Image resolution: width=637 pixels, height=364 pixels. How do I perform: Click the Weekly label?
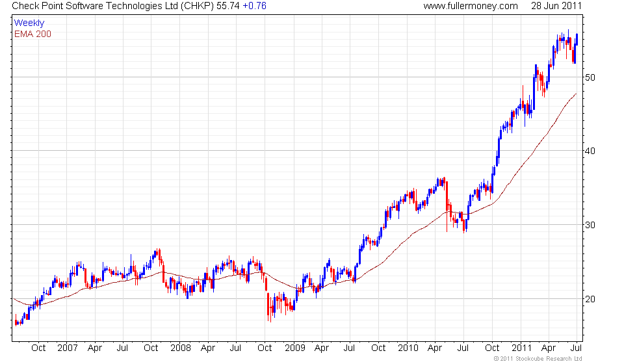coord(29,23)
